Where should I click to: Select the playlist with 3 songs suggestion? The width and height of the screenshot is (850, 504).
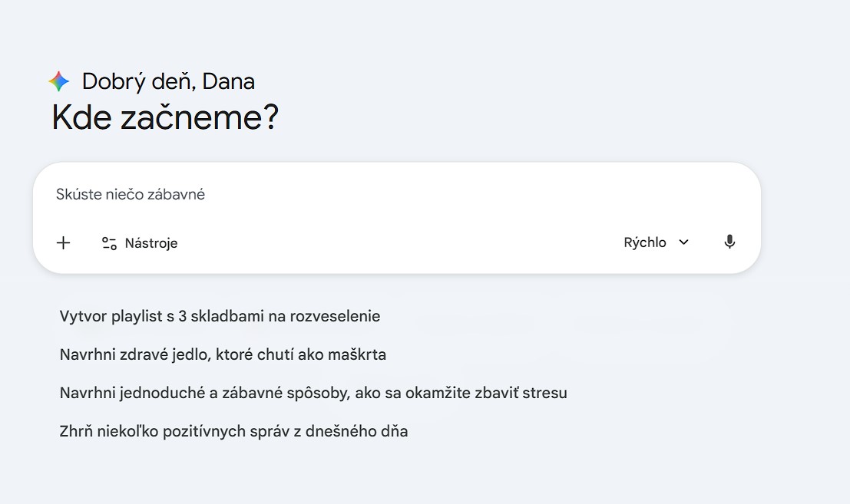(220, 316)
